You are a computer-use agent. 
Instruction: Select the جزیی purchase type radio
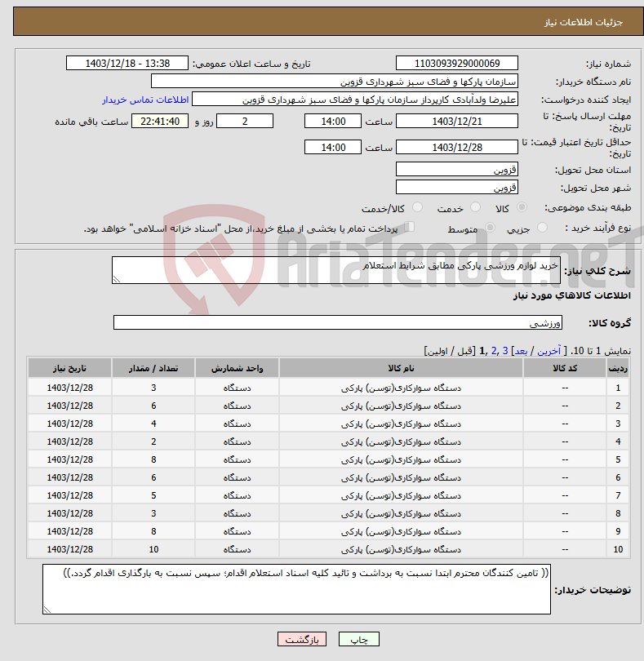(x=542, y=228)
